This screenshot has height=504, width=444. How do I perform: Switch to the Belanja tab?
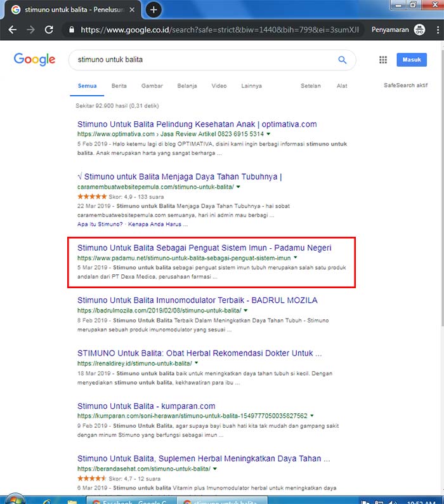point(187,86)
